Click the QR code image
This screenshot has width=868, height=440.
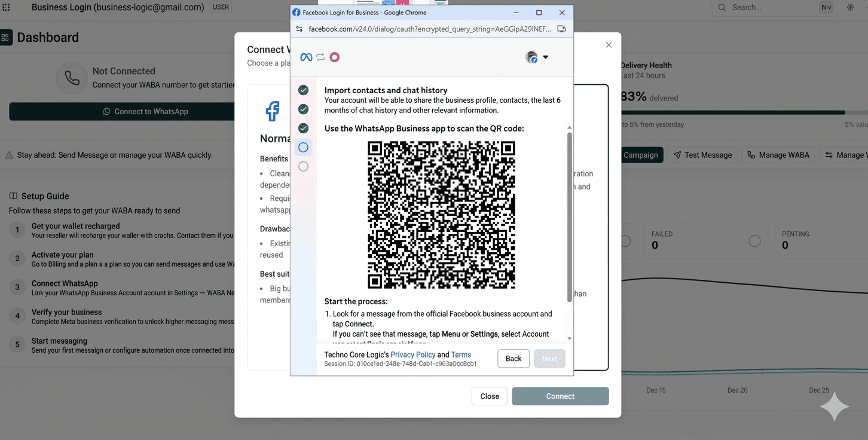tap(441, 215)
